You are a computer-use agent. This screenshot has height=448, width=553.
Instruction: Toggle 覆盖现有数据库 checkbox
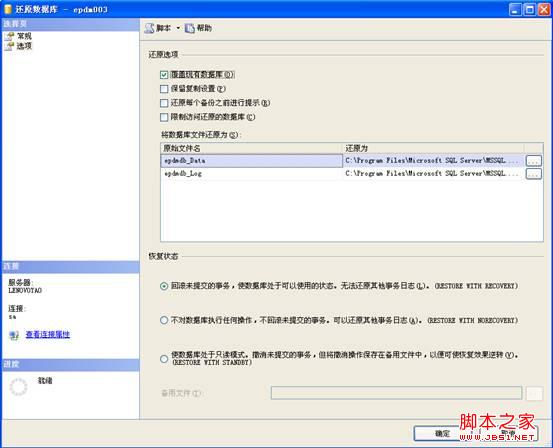click(164, 75)
